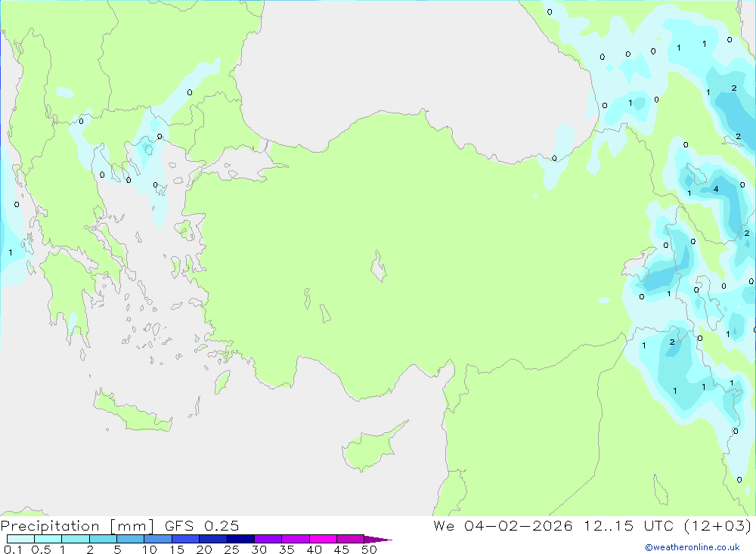Viewport: 756px width, 554px height.
Task: Click the '50' legend scale label
Action: pos(369,549)
